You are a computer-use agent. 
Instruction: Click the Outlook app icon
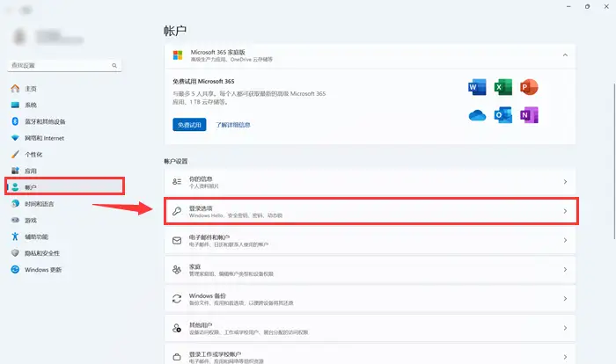point(502,115)
